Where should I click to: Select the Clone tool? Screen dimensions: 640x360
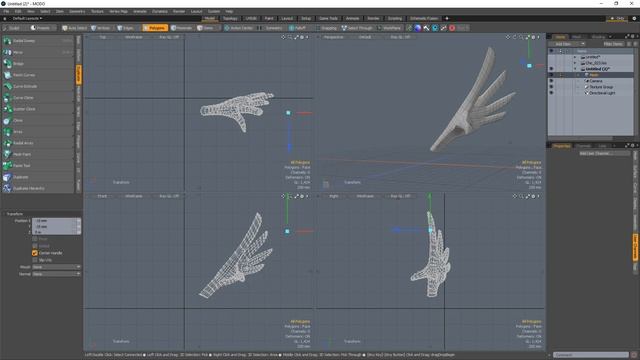38,120
